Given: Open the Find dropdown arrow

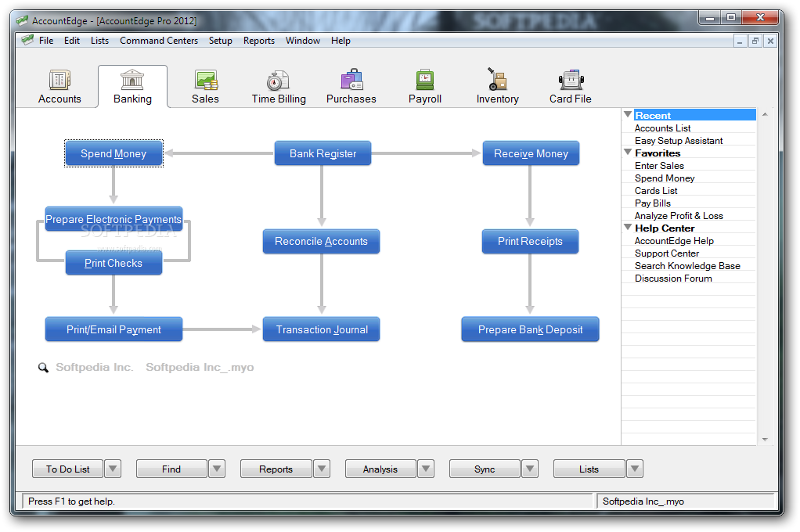Looking at the screenshot, I should point(217,469).
